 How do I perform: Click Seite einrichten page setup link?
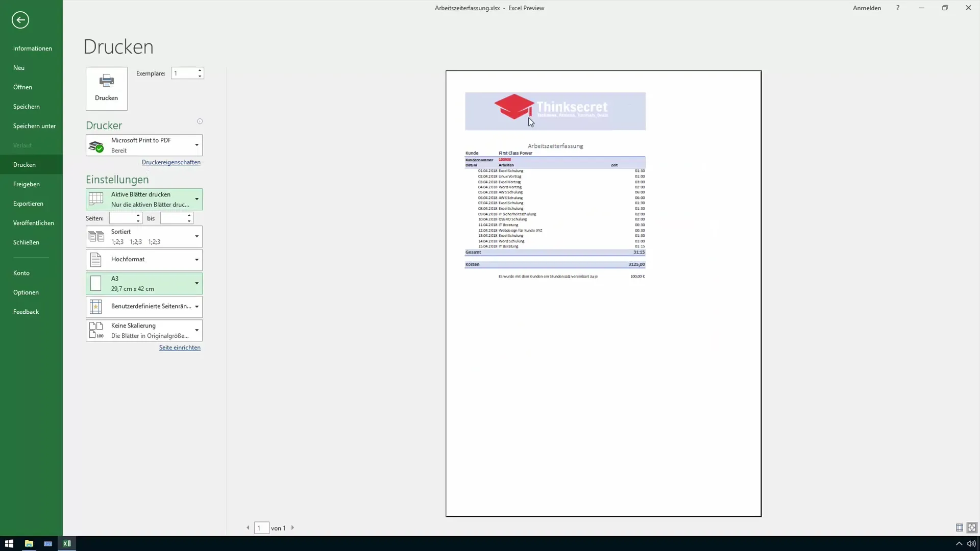click(x=180, y=347)
